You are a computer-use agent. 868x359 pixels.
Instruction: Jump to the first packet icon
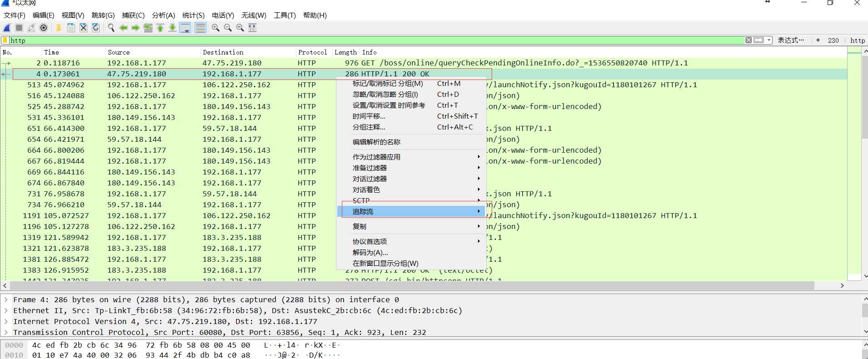pyautogui.click(x=160, y=28)
